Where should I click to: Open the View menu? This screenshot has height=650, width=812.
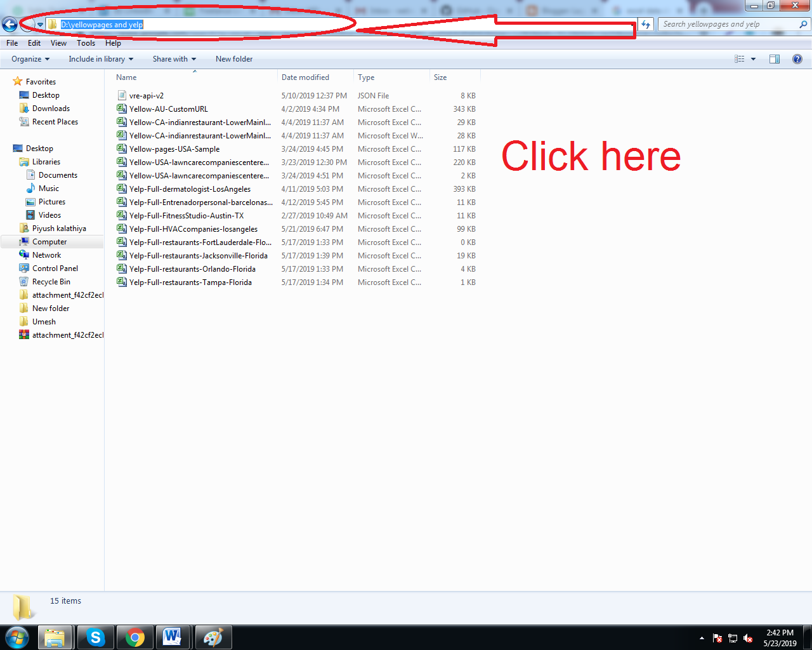58,43
